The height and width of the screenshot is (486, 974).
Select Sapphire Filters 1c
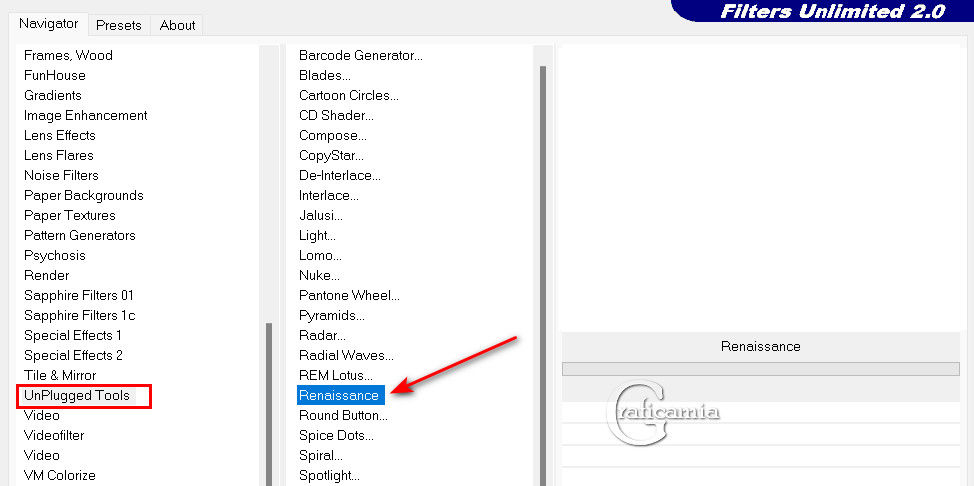click(80, 315)
